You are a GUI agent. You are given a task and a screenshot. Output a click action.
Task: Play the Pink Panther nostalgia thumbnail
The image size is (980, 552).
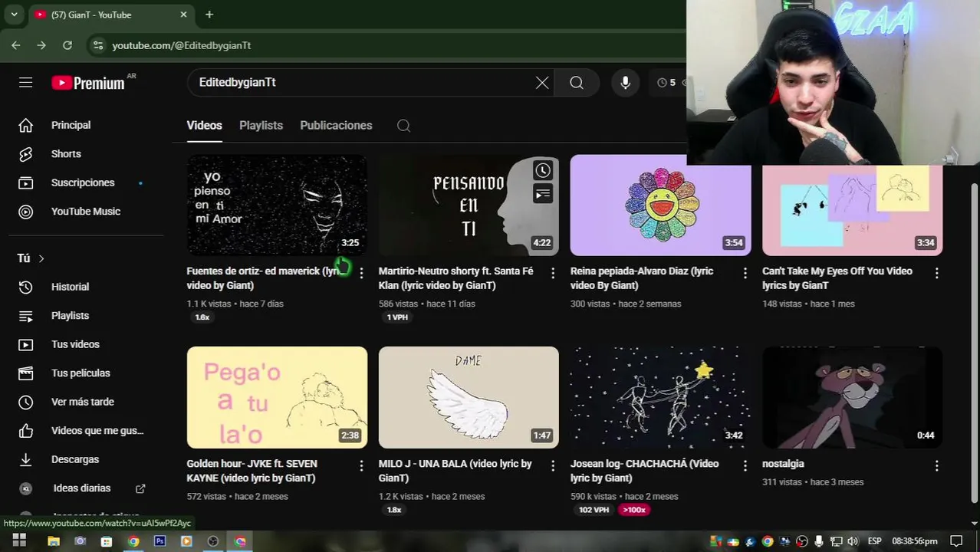852,397
